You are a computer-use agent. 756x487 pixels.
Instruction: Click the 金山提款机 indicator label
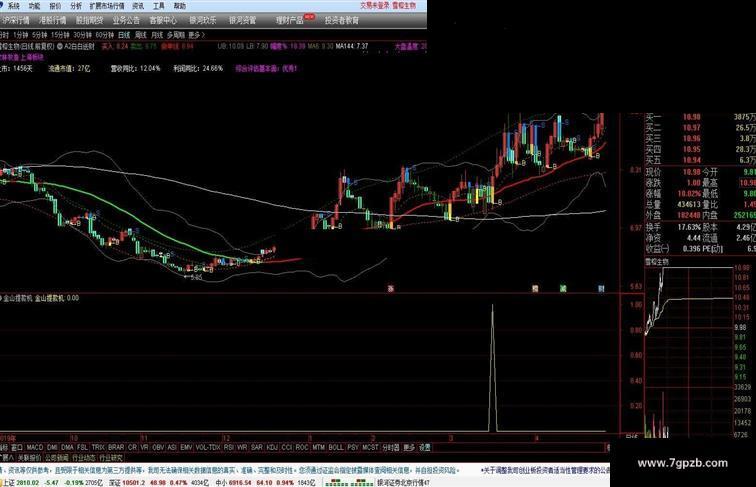click(18, 298)
